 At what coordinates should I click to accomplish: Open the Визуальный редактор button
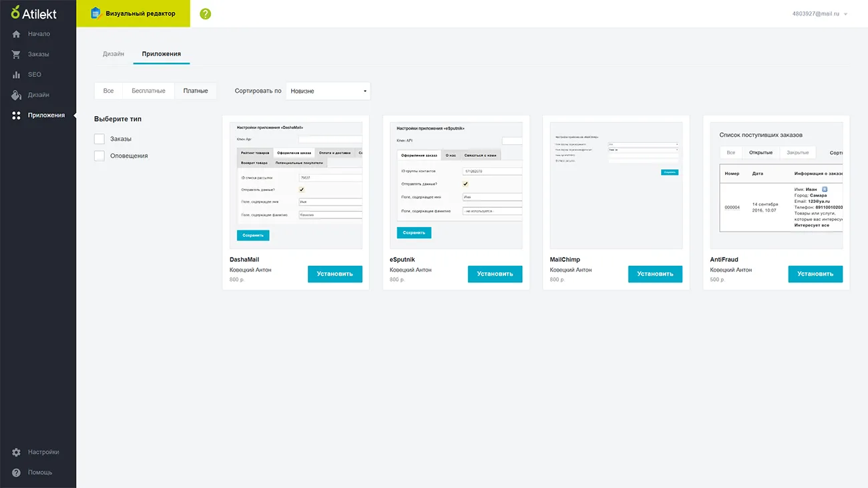pos(134,13)
